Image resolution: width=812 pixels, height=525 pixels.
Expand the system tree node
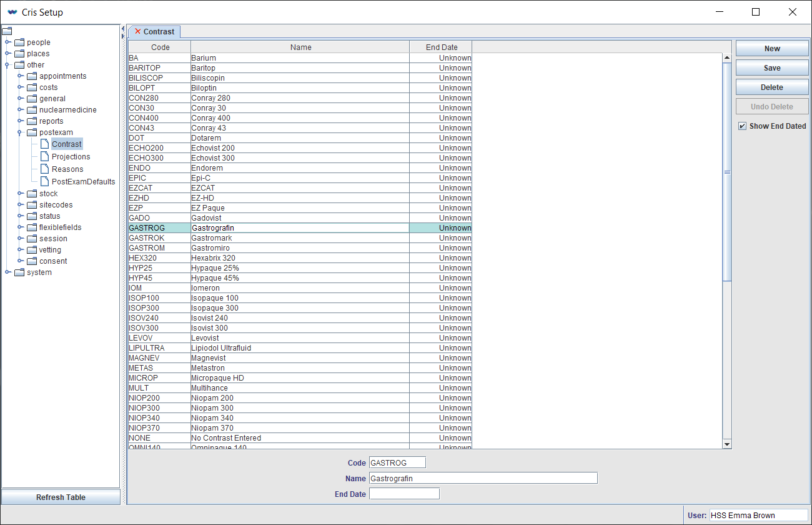click(7, 272)
